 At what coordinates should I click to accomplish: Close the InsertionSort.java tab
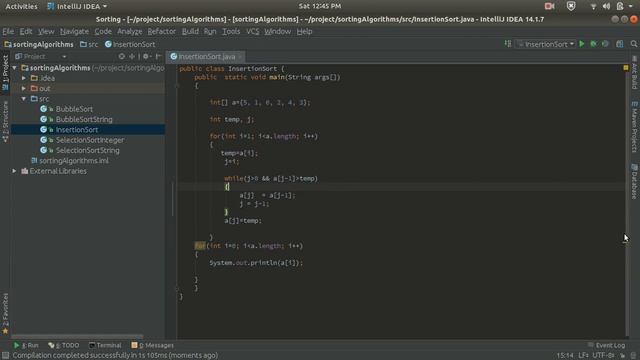(240, 57)
